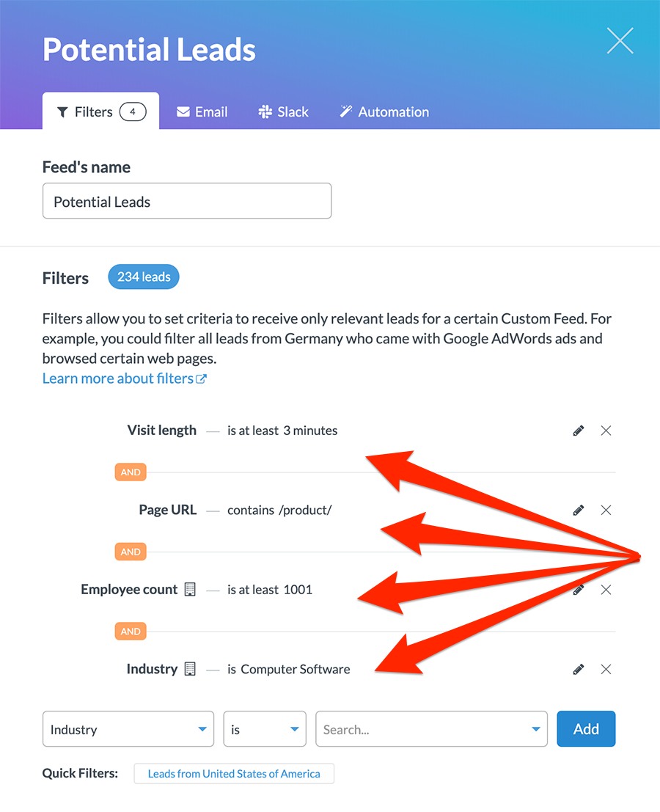This screenshot has height=812, width=660.
Task: Remove the Employee count filter
Action: (606, 589)
